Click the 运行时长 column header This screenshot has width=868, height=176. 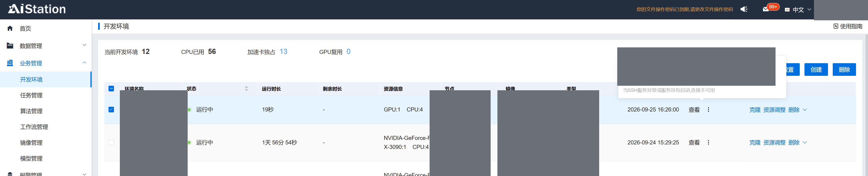[271, 89]
